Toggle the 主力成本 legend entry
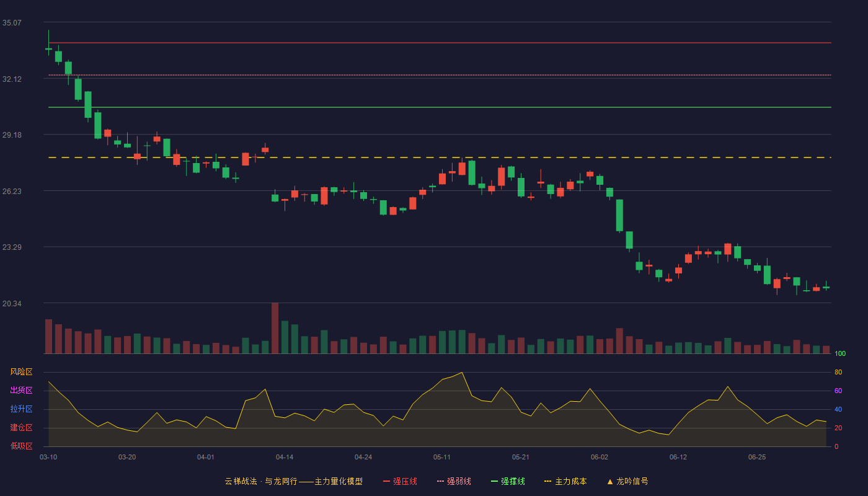 point(565,481)
